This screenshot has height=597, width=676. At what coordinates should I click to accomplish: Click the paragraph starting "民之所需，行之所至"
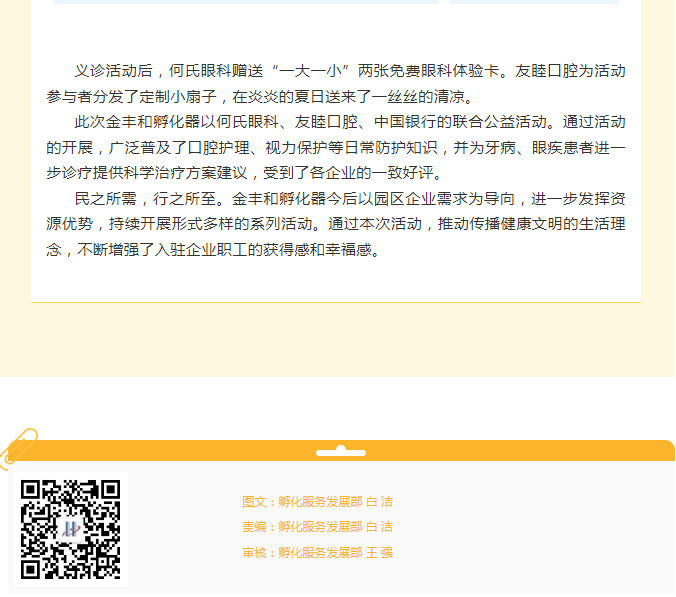[x=336, y=224]
